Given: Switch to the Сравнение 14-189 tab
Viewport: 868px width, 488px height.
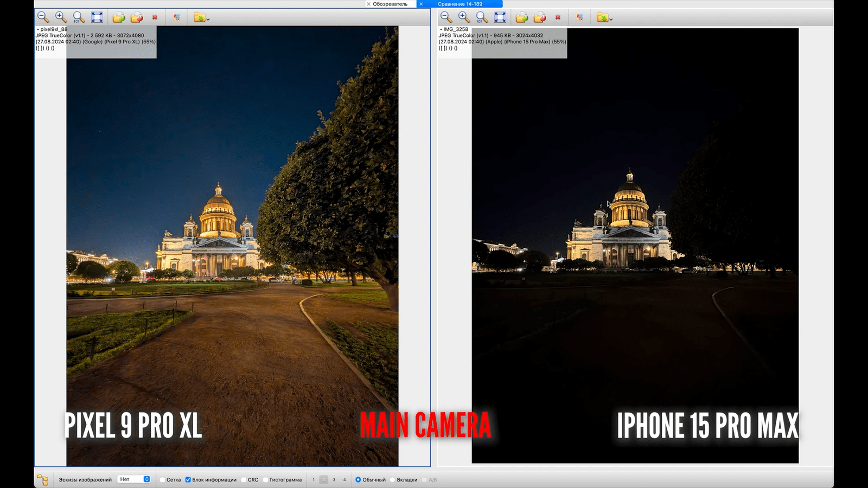Looking at the screenshot, I should [x=460, y=4].
